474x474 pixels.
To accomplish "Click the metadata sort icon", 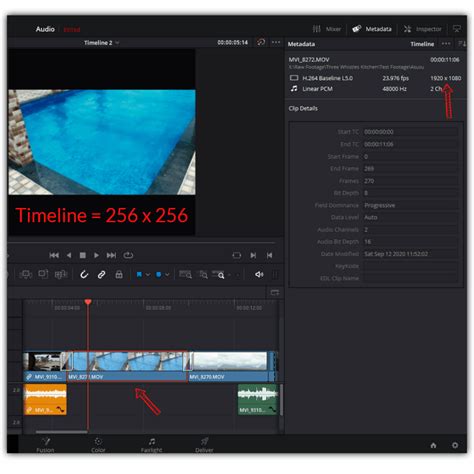I will click(x=462, y=44).
